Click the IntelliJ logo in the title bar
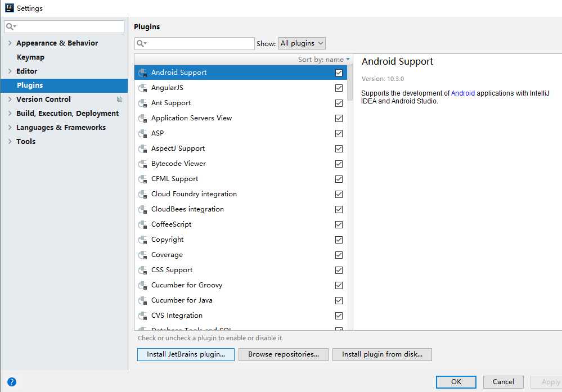The width and height of the screenshot is (562, 392). [x=10, y=7]
